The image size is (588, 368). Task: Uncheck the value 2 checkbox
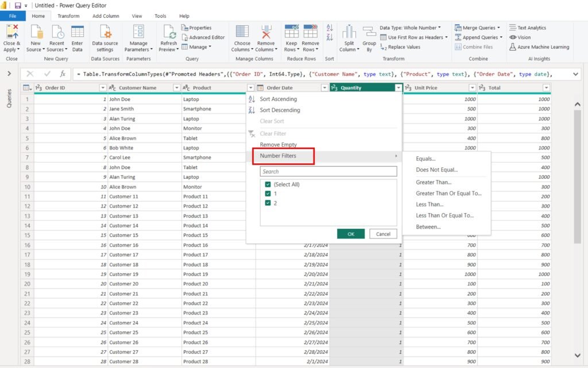[x=268, y=203]
